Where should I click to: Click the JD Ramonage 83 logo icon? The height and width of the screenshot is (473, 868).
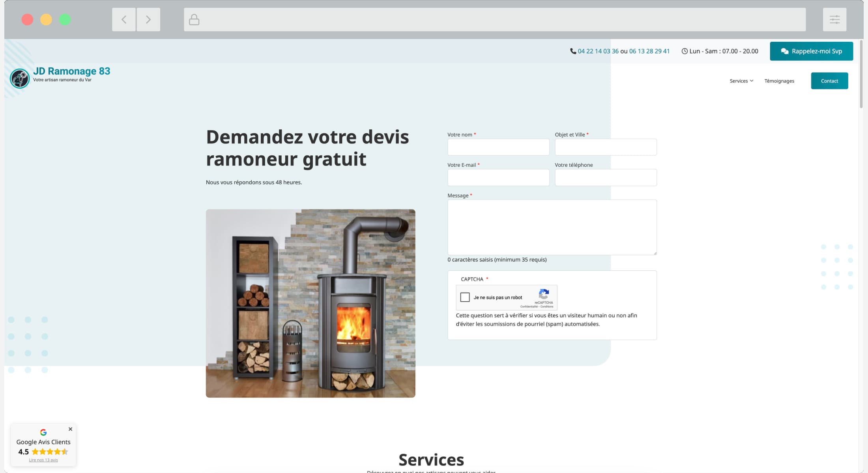20,78
